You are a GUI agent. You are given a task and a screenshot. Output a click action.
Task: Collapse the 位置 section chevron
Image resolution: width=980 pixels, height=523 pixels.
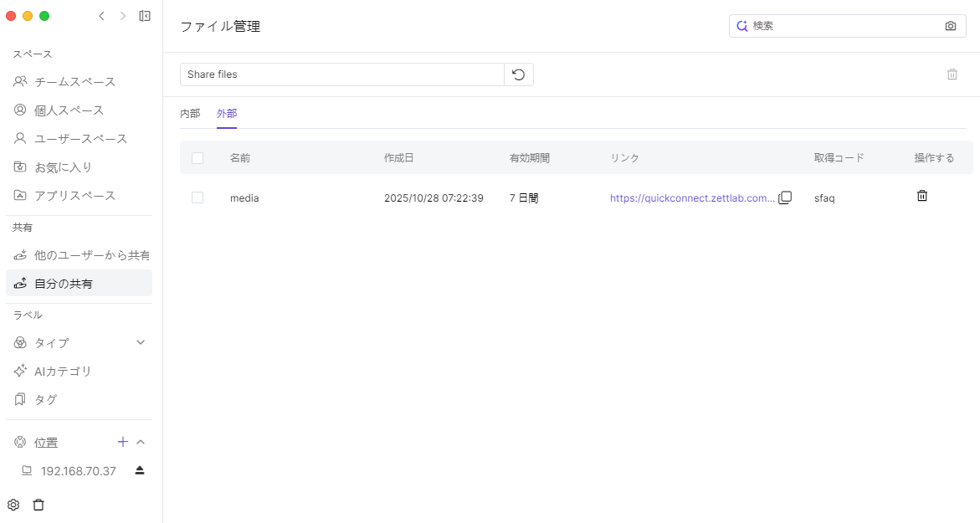[x=141, y=442]
